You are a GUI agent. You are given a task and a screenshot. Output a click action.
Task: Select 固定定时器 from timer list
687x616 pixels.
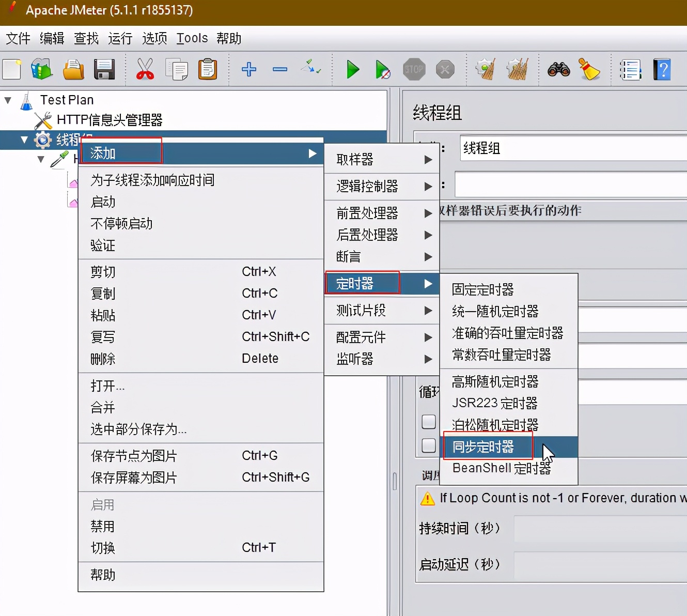tap(509, 289)
